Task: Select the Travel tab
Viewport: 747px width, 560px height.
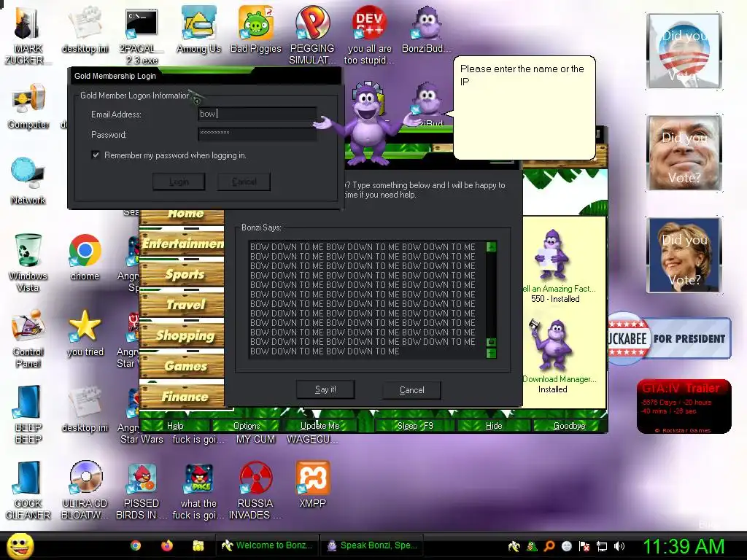Action: pyautogui.click(x=182, y=305)
